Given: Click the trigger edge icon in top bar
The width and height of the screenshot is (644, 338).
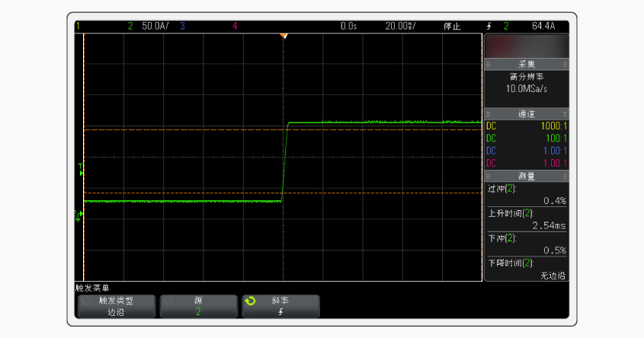Looking at the screenshot, I should point(489,26).
